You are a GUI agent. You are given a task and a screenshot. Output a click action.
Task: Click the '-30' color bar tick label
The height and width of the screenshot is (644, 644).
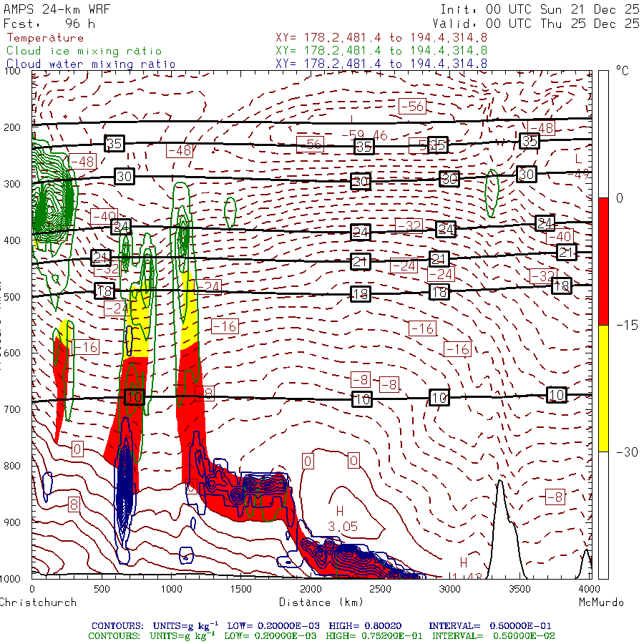pyautogui.click(x=627, y=452)
